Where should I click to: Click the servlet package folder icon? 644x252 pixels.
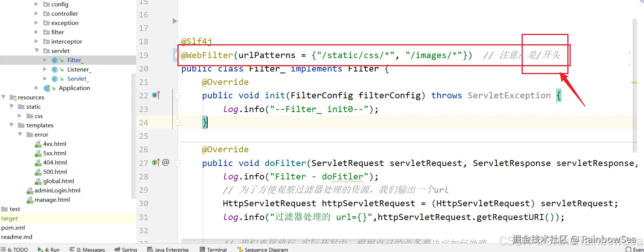(x=46, y=51)
